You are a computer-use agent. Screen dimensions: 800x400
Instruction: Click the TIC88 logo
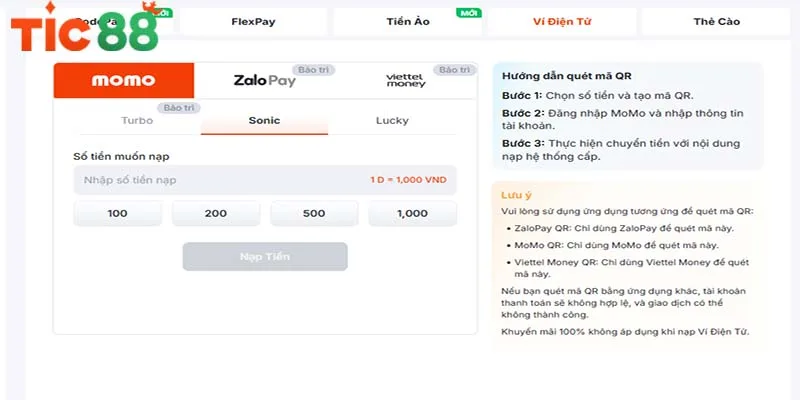pos(84,32)
